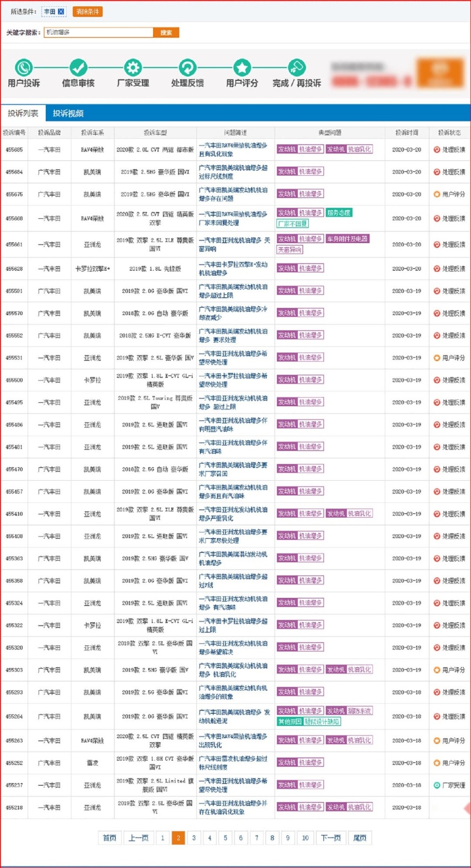The image size is (471, 868).
Task: Click the 投诉时间 column header
Action: pyautogui.click(x=406, y=133)
